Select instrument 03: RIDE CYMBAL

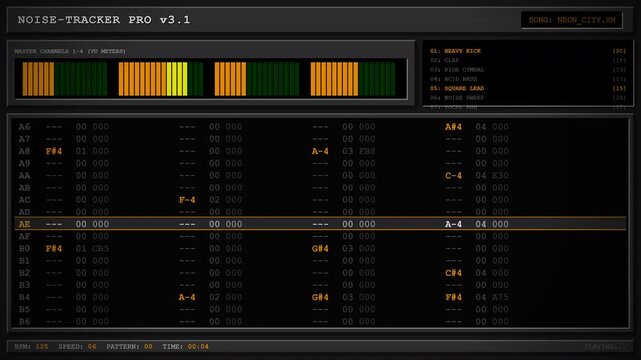coord(527,70)
